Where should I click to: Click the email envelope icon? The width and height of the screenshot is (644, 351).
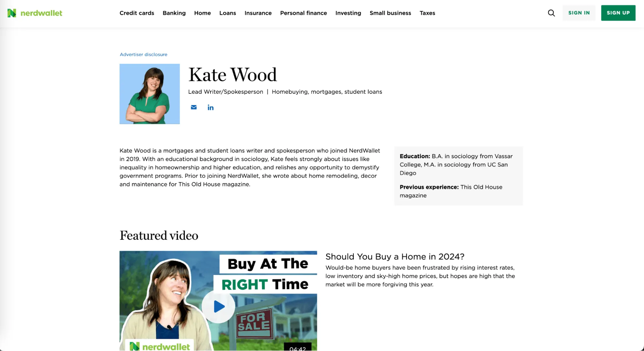tap(194, 107)
